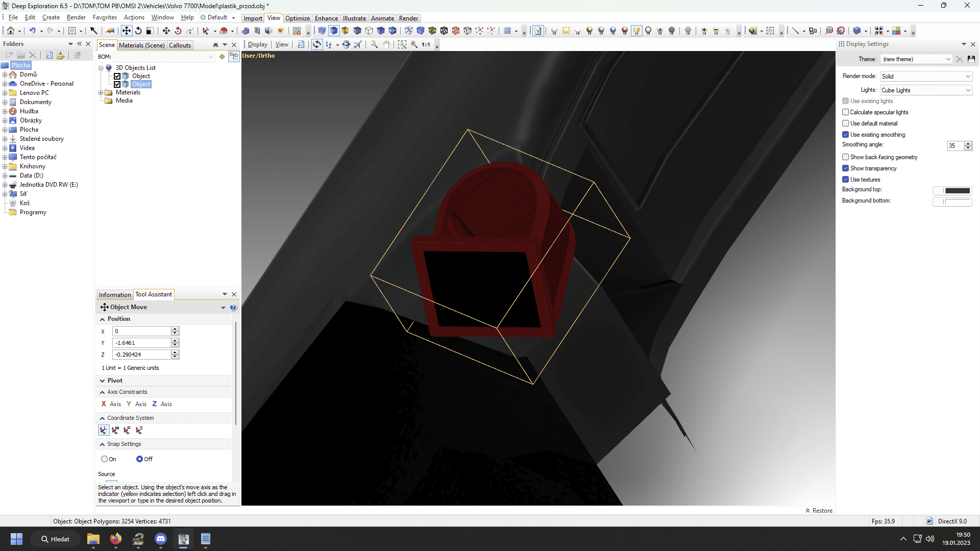Select the hand Pan tool

coord(386,45)
